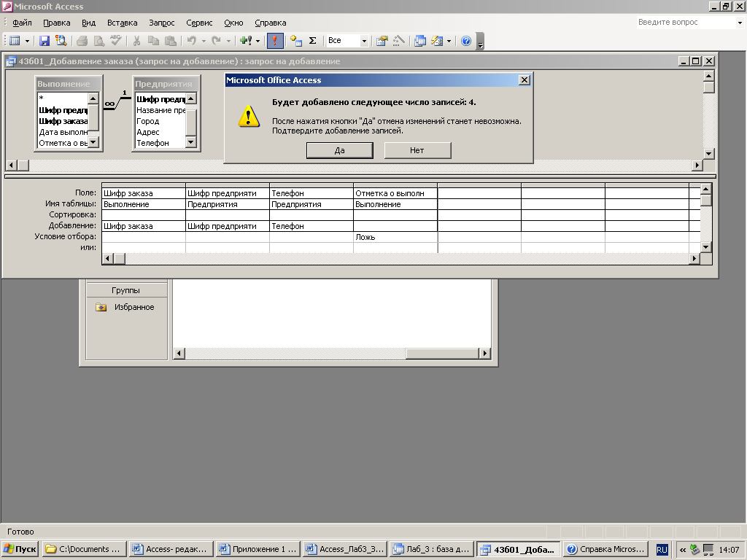Screen dimensions: 747x560
Task: Switch to 'Справка Micros...' taskbar button
Action: pos(605,549)
